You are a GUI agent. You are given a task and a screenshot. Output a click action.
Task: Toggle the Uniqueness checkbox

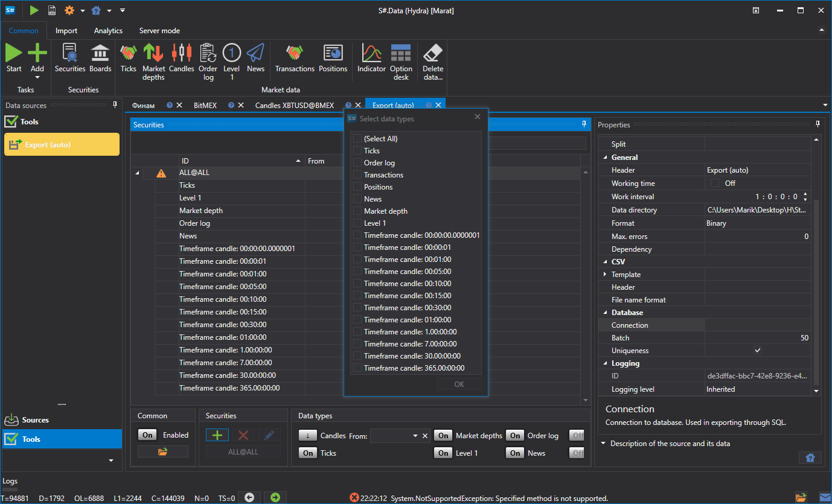pos(758,350)
